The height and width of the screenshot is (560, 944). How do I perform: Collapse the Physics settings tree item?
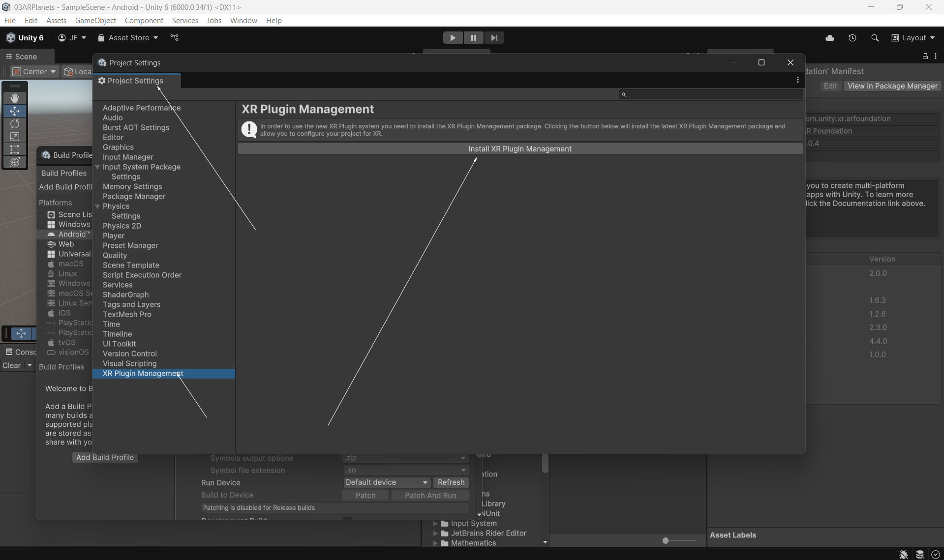(x=97, y=206)
